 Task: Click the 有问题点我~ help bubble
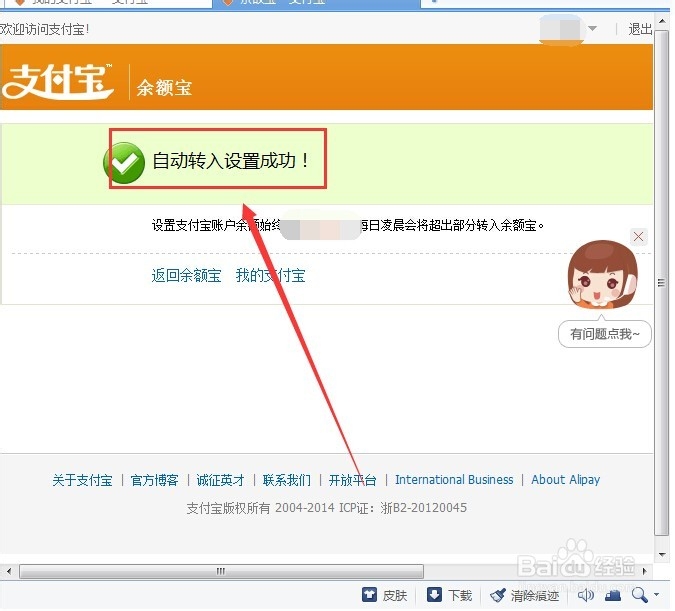pos(604,334)
